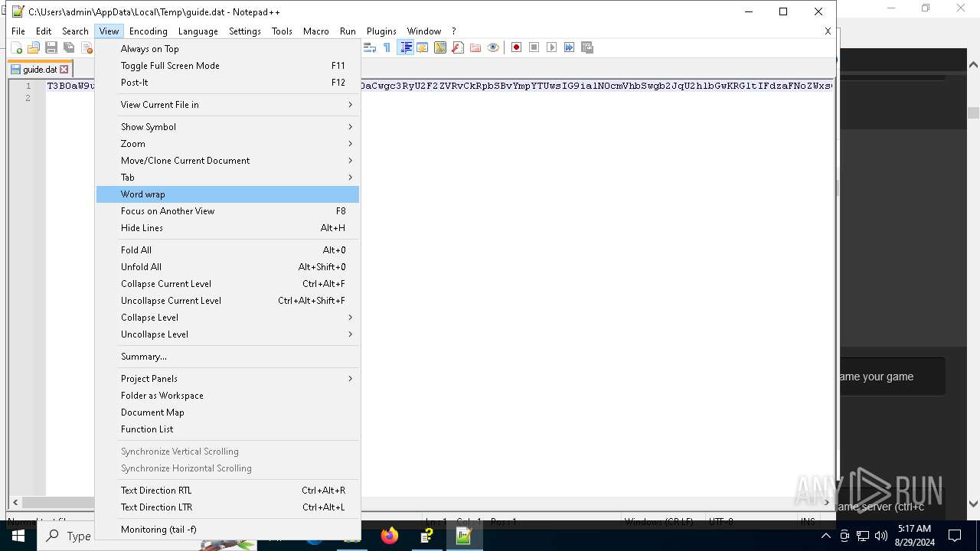This screenshot has width=980, height=551.
Task: Expand the Zoom submenu
Action: point(227,144)
